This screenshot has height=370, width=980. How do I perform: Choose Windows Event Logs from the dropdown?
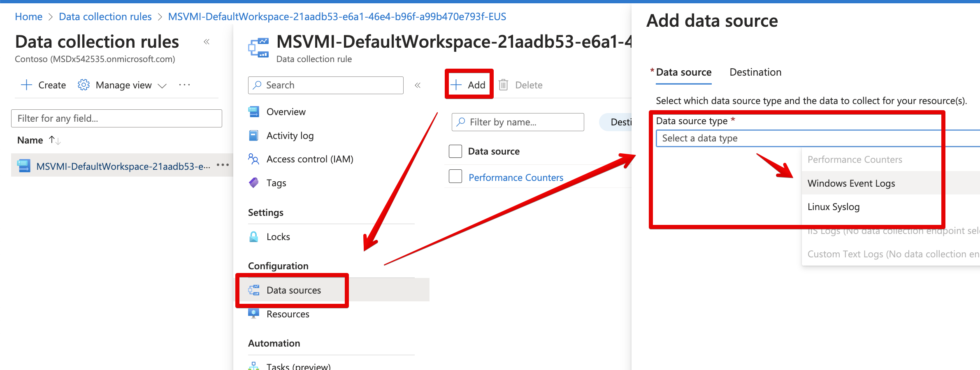pyautogui.click(x=891, y=183)
